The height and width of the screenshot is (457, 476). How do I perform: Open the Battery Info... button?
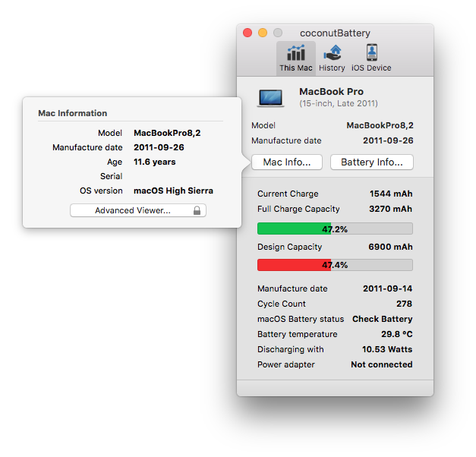point(372,162)
